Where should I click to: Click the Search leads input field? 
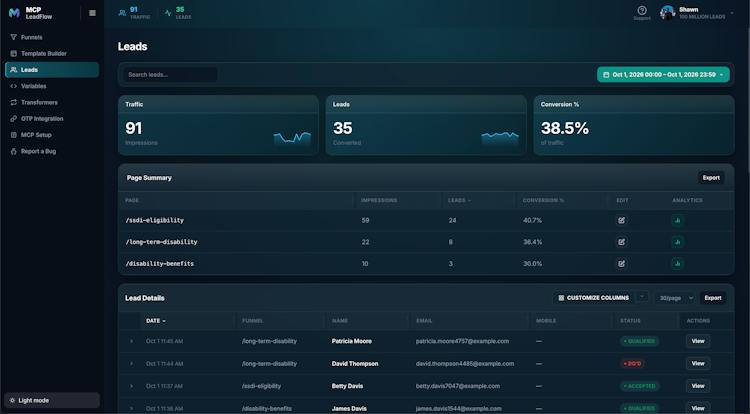tap(170, 75)
